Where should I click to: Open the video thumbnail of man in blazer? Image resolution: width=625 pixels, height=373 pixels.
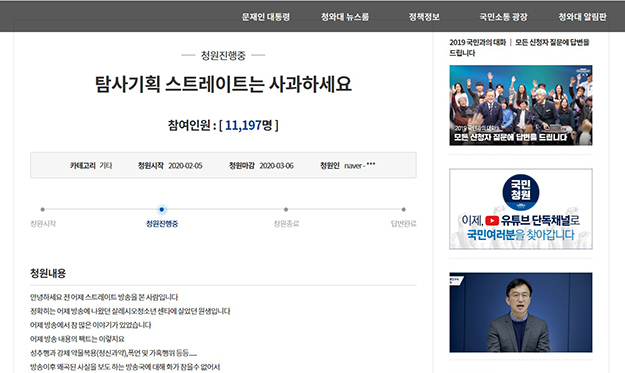[x=521, y=312]
